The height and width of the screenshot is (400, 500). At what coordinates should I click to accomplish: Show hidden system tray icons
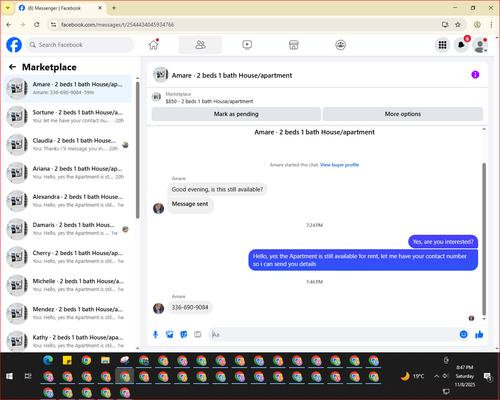click(436, 376)
